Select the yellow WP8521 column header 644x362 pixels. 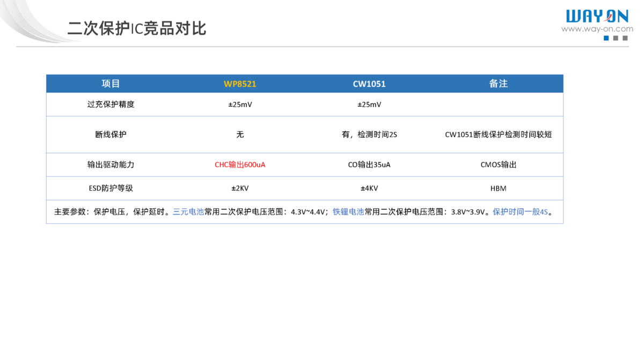tap(240, 84)
